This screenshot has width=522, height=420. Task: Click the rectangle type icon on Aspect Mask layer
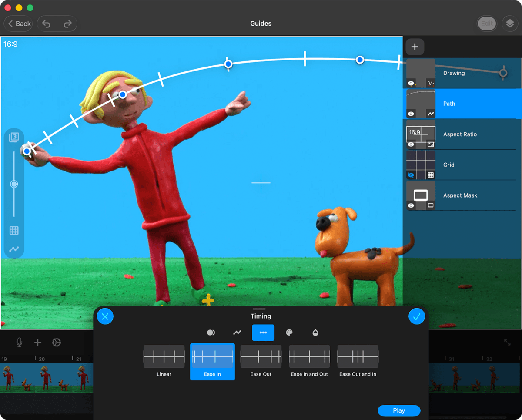coord(431,205)
